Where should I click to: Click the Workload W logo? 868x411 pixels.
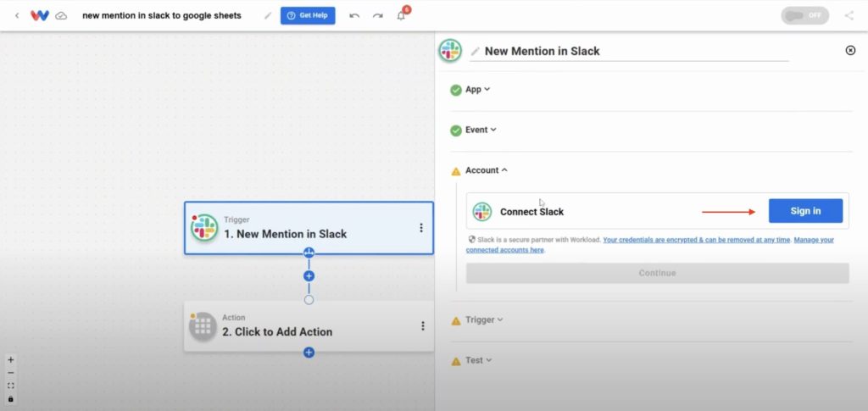click(x=40, y=15)
